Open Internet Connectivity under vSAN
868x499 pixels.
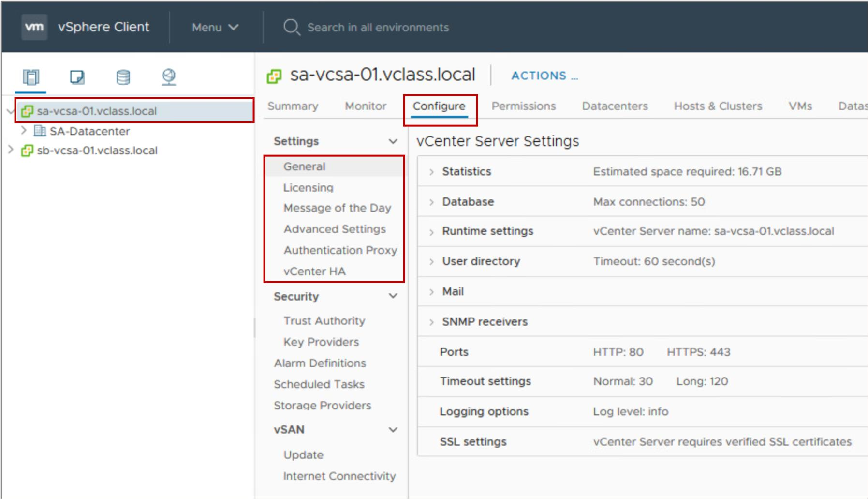[x=339, y=476]
